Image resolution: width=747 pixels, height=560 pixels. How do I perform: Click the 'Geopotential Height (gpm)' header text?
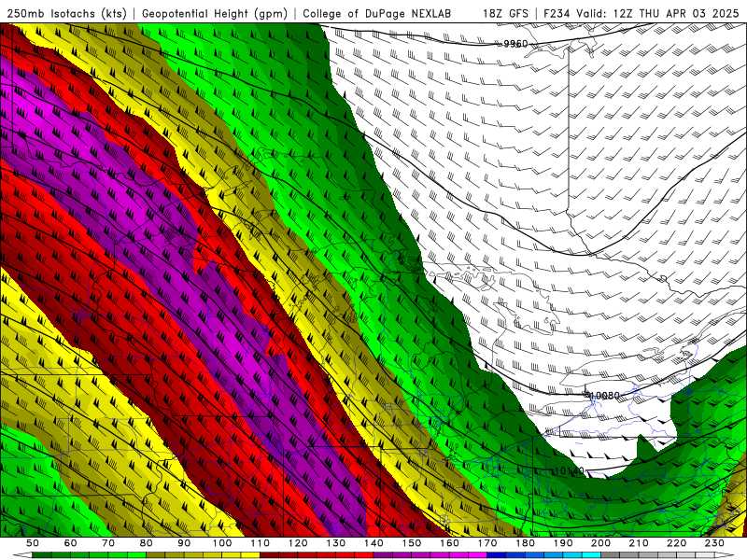215,13
